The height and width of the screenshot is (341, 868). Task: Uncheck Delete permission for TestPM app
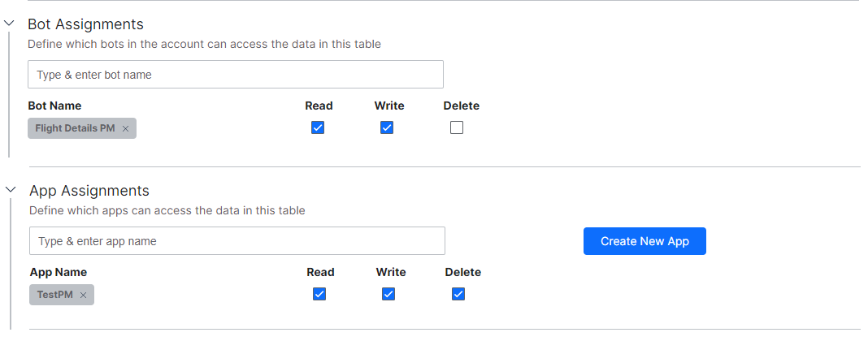(x=458, y=294)
